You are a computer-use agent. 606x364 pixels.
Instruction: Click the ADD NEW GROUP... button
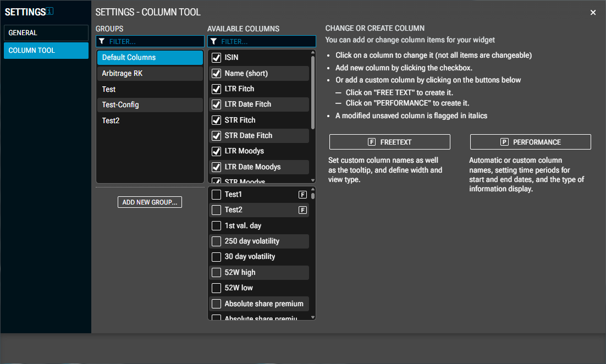pos(150,202)
